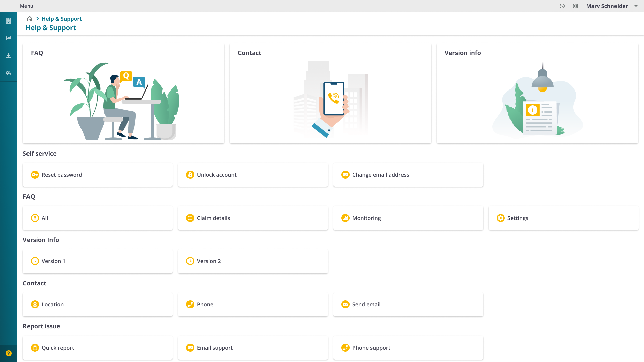Click the yellow help question mark icon
The image size is (644, 362).
pyautogui.click(x=9, y=353)
